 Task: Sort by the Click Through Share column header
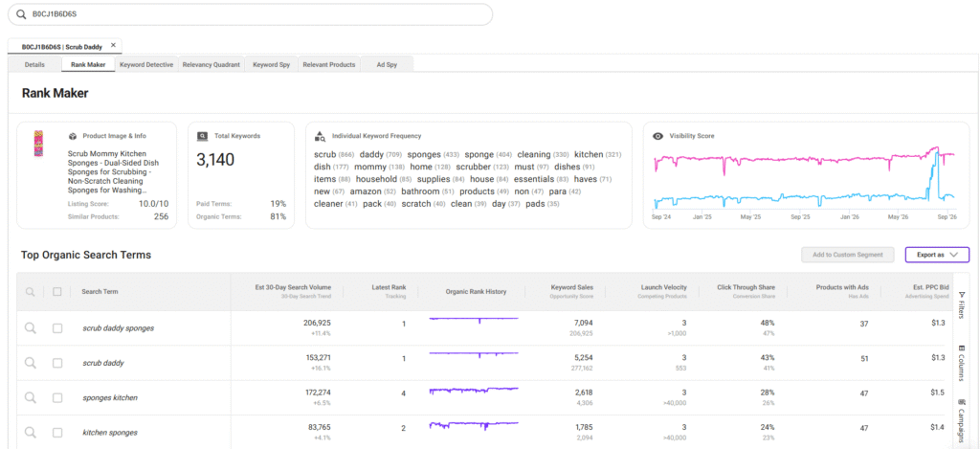click(x=746, y=287)
